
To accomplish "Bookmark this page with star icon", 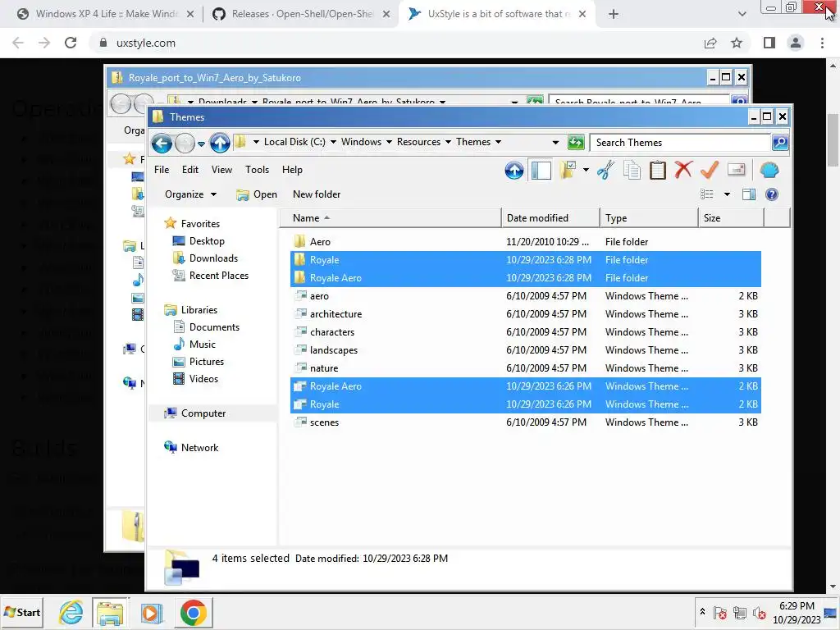I will [x=737, y=43].
